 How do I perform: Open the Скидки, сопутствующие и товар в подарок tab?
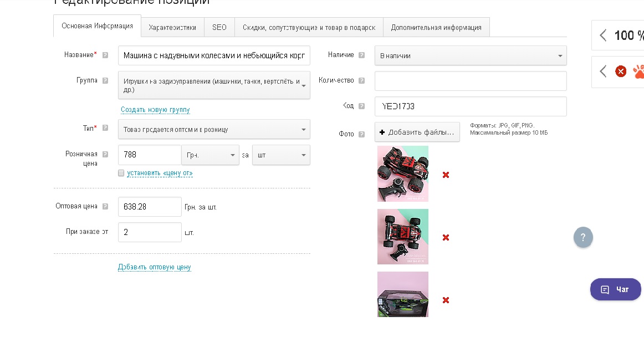pyautogui.click(x=309, y=28)
